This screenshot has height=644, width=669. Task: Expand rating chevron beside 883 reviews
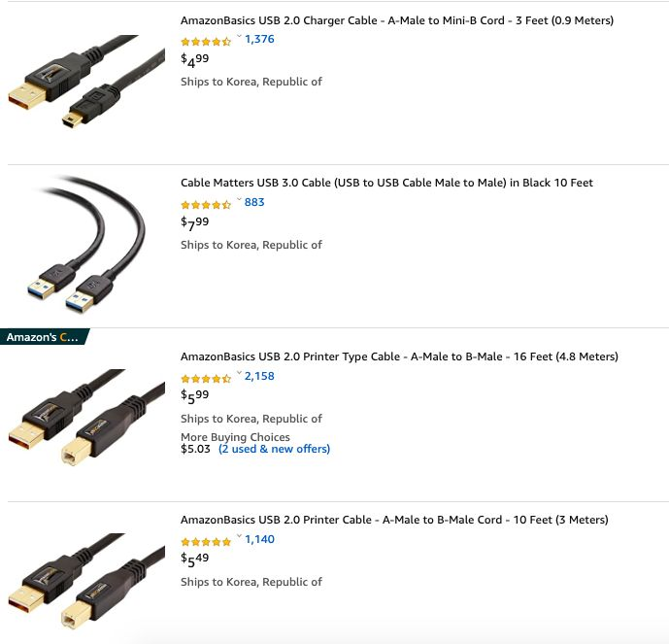tap(239, 199)
